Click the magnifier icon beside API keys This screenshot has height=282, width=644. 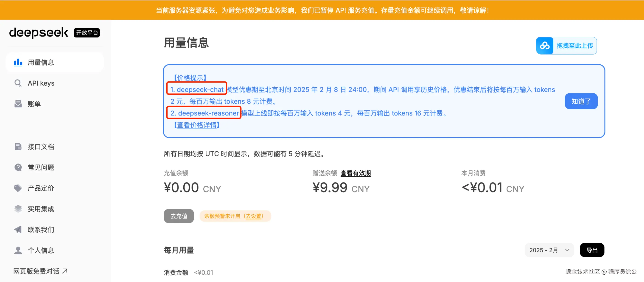[x=18, y=83]
